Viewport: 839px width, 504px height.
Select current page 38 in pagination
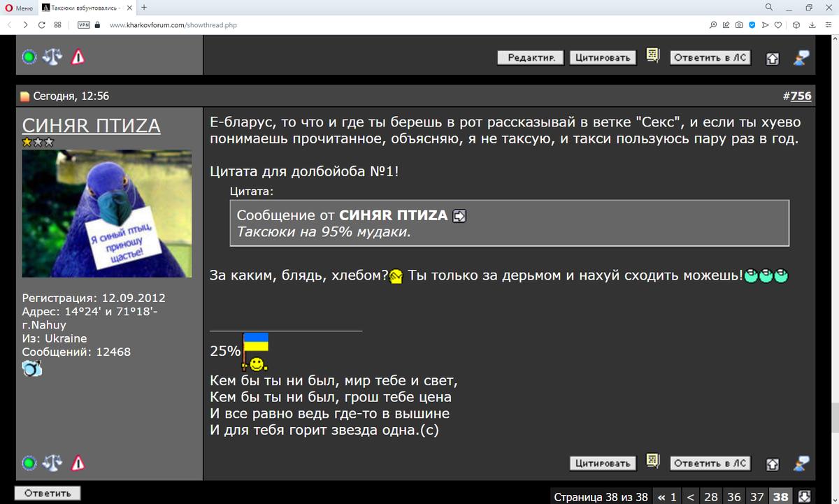pos(781,497)
